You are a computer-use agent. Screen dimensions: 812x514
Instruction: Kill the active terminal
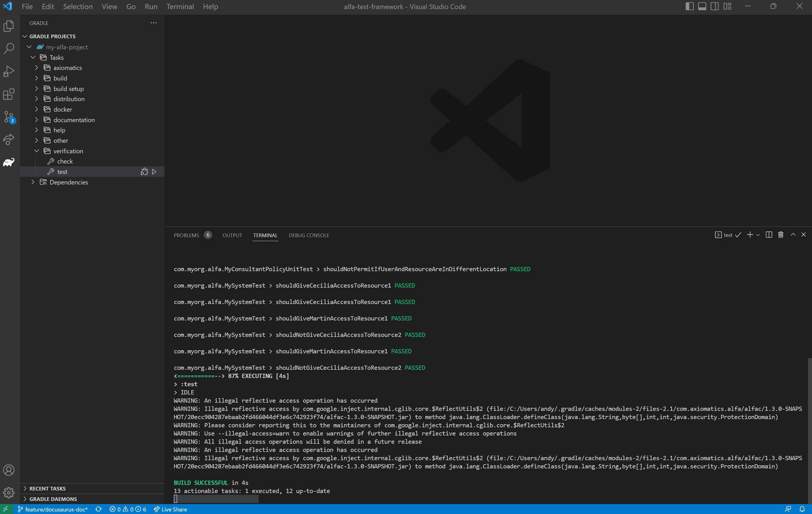point(781,235)
